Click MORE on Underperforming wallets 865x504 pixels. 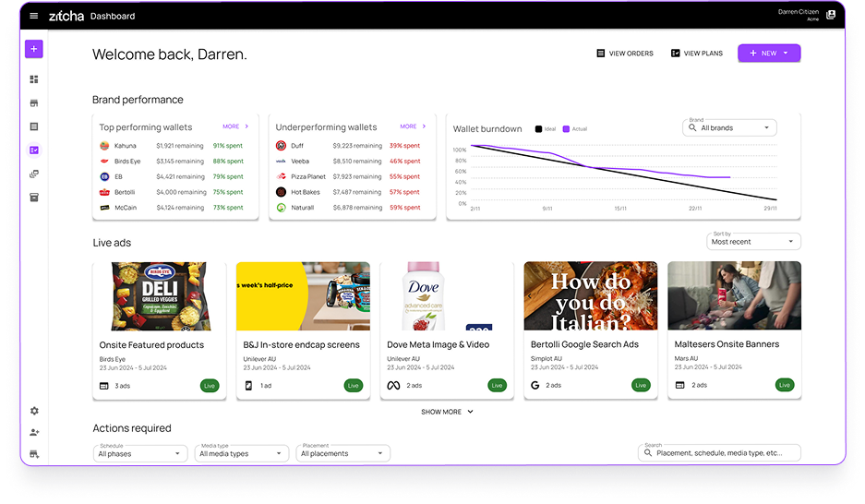(x=414, y=126)
